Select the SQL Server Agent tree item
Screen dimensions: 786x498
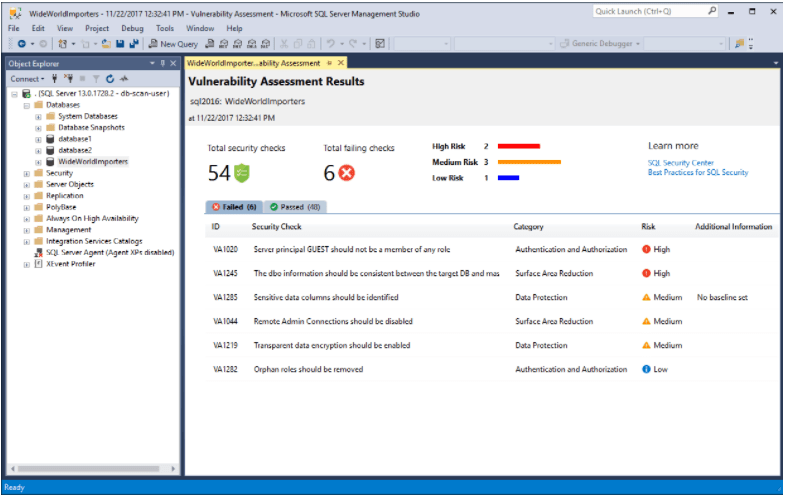110,252
